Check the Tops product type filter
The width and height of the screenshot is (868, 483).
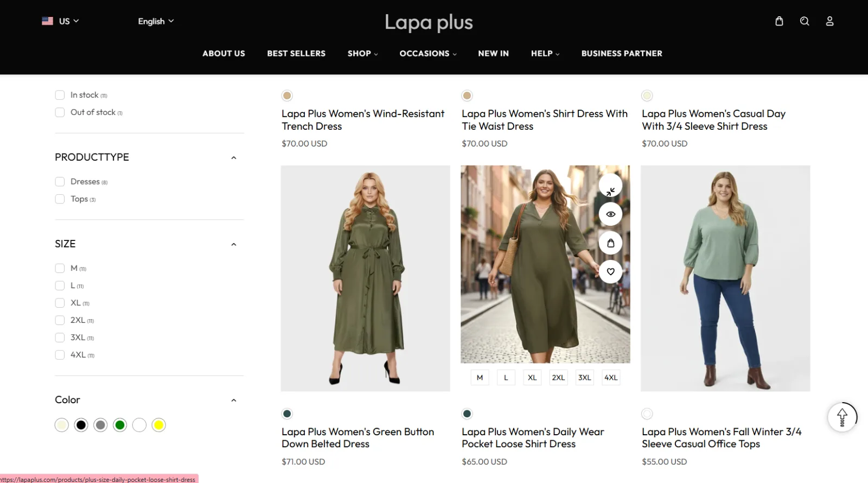pyautogui.click(x=60, y=199)
